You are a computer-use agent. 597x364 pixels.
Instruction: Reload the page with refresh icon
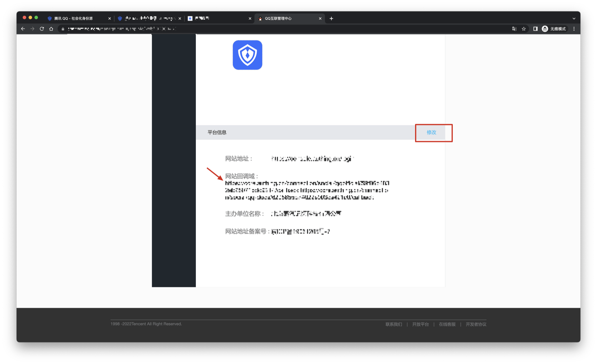click(42, 29)
